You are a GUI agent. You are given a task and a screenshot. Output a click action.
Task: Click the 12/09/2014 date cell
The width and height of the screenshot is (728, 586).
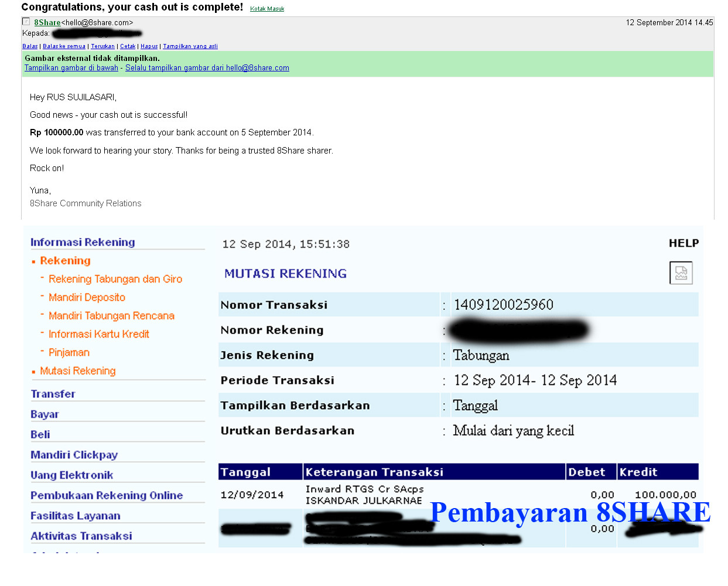tap(252, 495)
